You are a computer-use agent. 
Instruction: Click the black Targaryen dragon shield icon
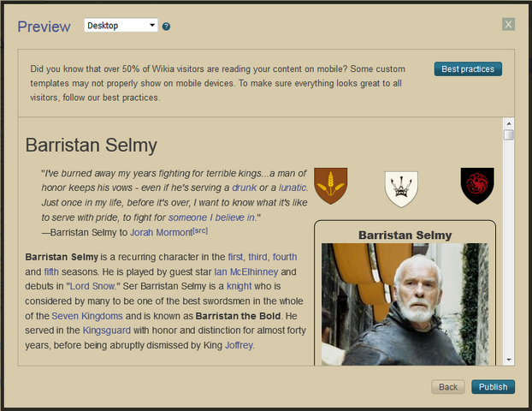477,186
